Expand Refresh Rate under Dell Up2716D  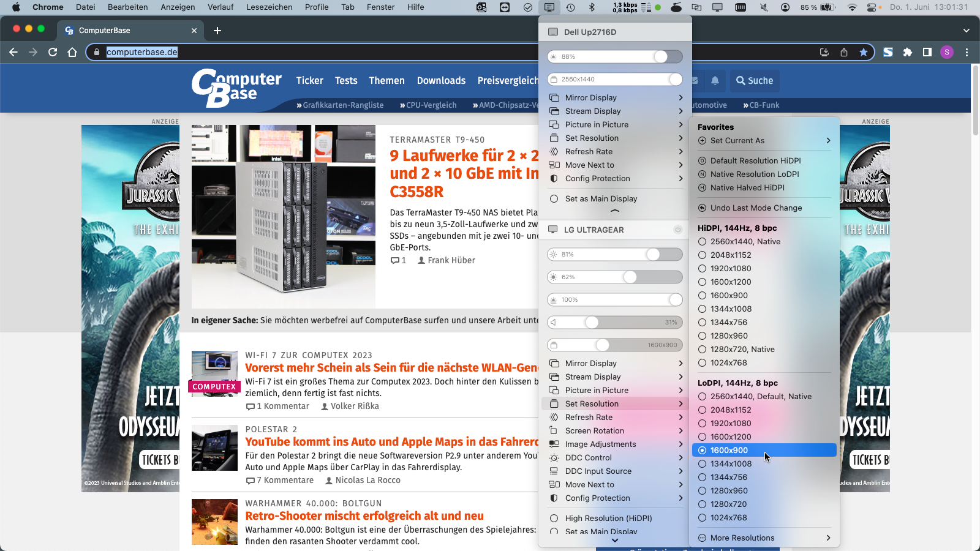(x=615, y=151)
